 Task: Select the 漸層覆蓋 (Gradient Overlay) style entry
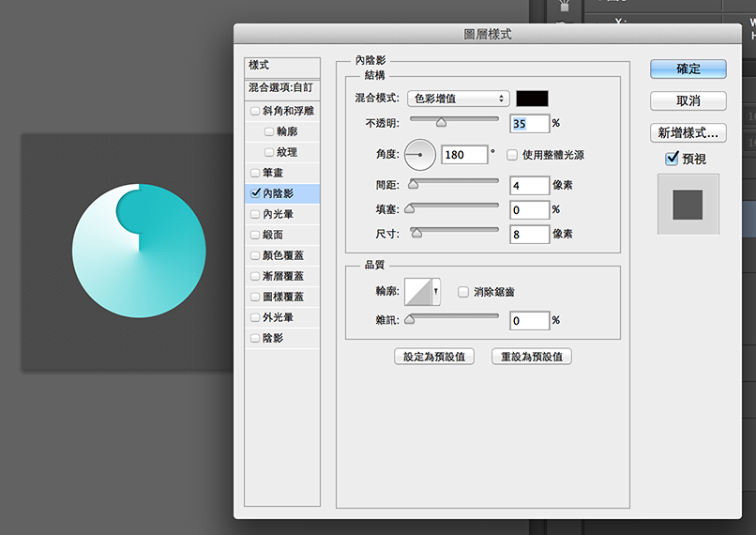pos(283,276)
